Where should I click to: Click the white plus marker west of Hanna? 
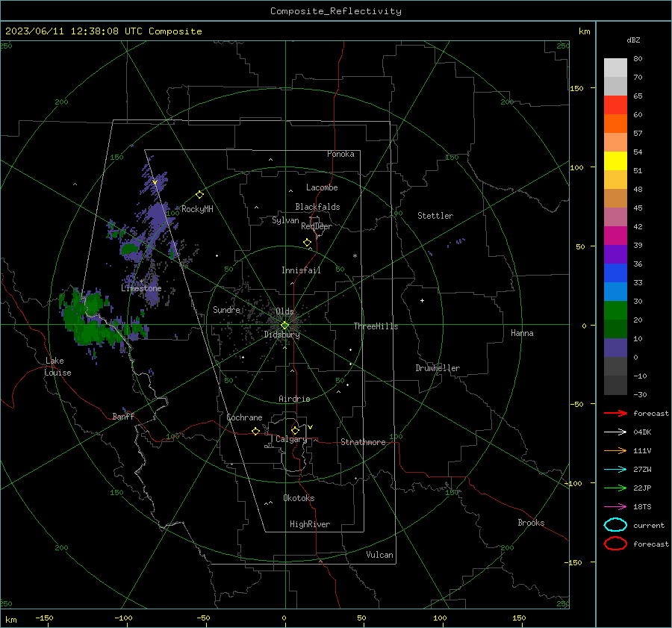[422, 300]
